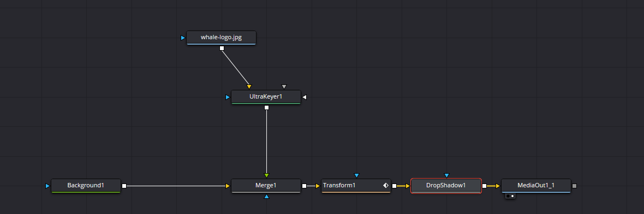This screenshot has width=644, height=214.
Task: Click the DropShadow1 output square
Action: click(484, 186)
